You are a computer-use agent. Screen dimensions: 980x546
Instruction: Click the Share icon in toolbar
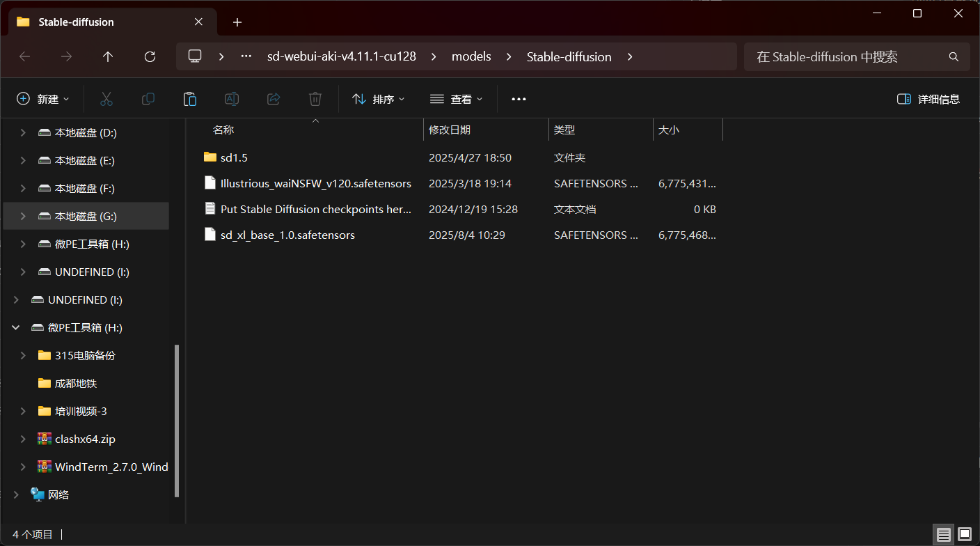pos(274,99)
